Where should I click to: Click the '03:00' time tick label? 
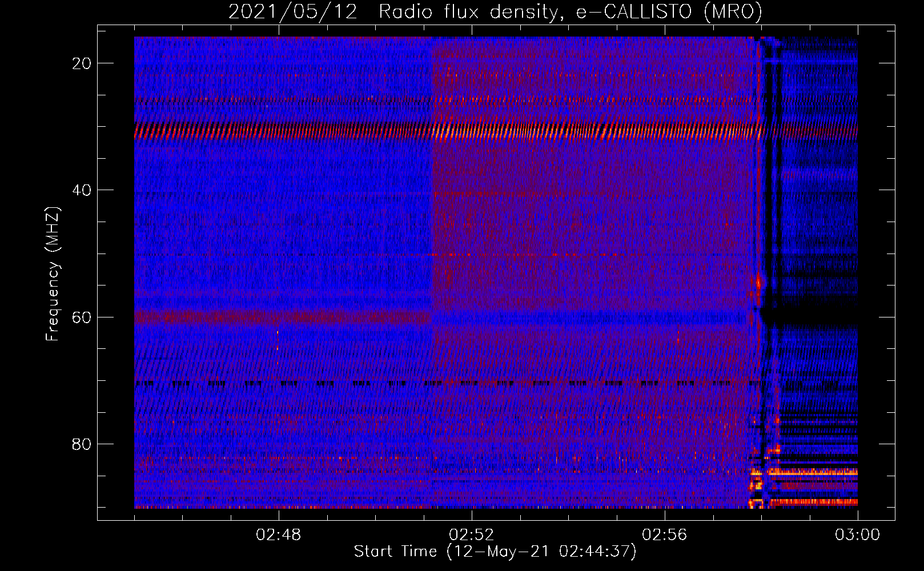point(858,535)
